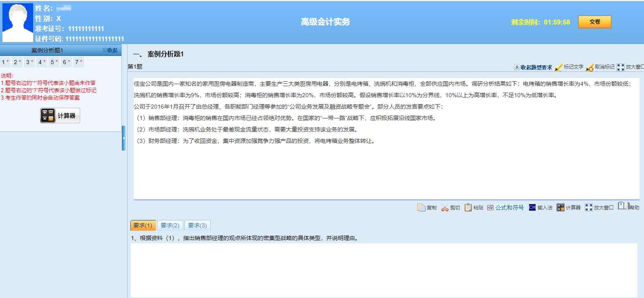Open 公式和符号 formula and symbols tool

tap(506, 207)
